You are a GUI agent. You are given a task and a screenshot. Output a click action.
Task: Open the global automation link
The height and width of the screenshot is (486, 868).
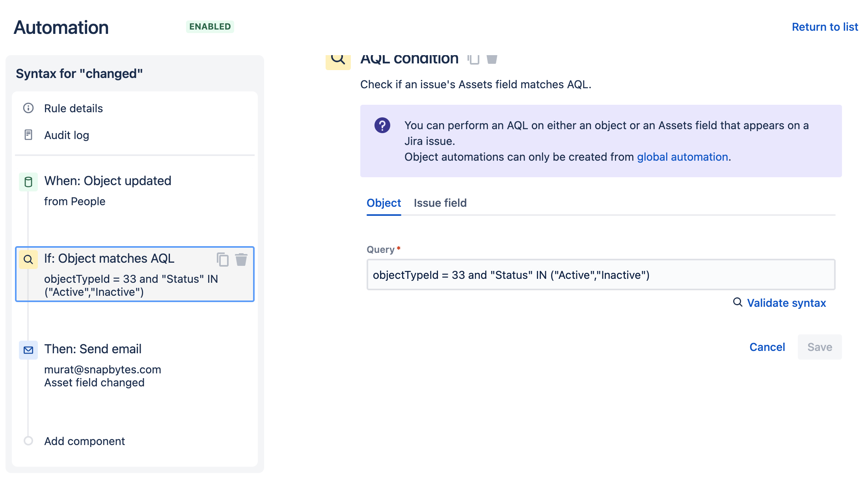[682, 157]
